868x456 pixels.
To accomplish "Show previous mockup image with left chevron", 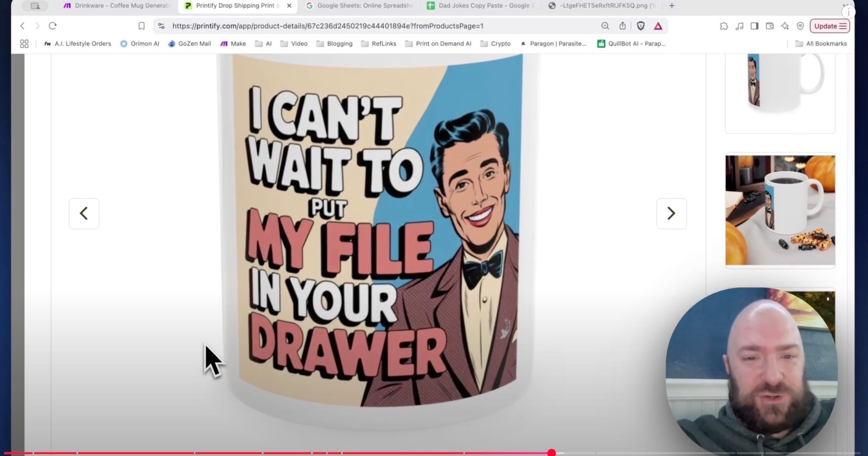I will click(x=84, y=213).
